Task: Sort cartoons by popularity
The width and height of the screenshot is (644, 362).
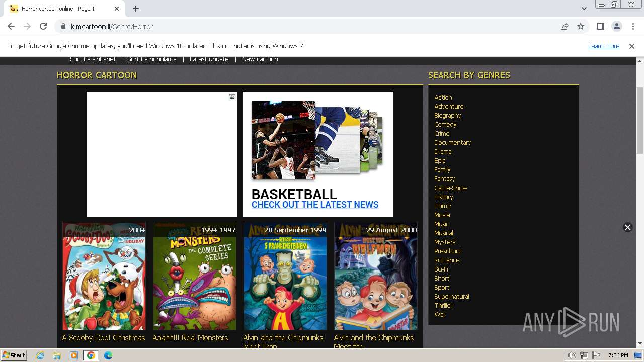Action: point(152,59)
